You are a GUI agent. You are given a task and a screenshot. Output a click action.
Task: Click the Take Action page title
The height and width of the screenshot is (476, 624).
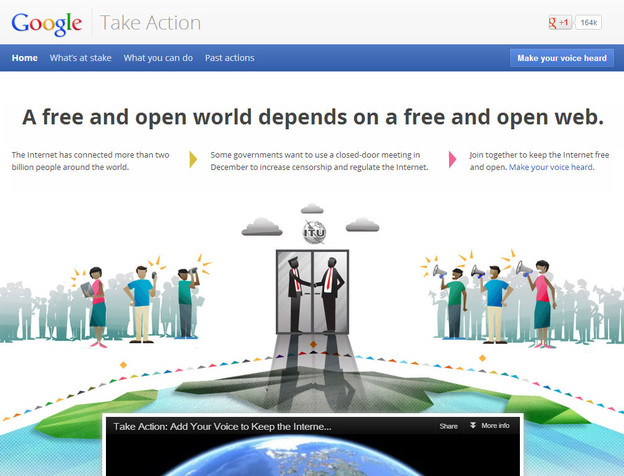point(150,23)
